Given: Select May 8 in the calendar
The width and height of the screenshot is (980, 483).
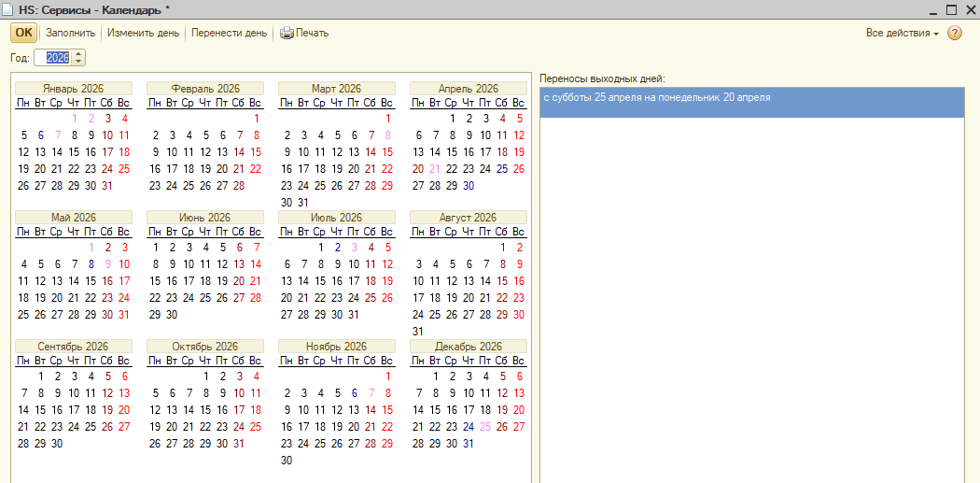Looking at the screenshot, I should 91,264.
